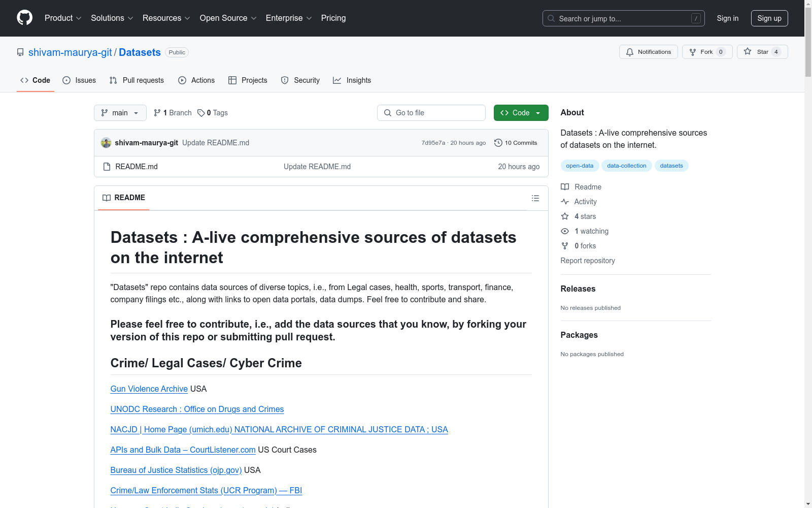Open the 10 Commits history link
This screenshot has width=812, height=508.
(x=516, y=143)
